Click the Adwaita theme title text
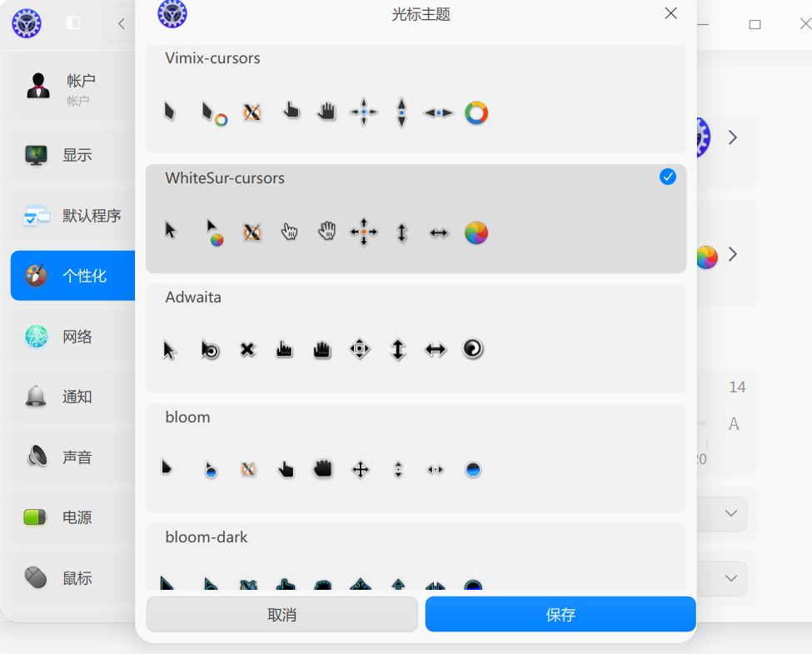The width and height of the screenshot is (812, 654). 192,297
